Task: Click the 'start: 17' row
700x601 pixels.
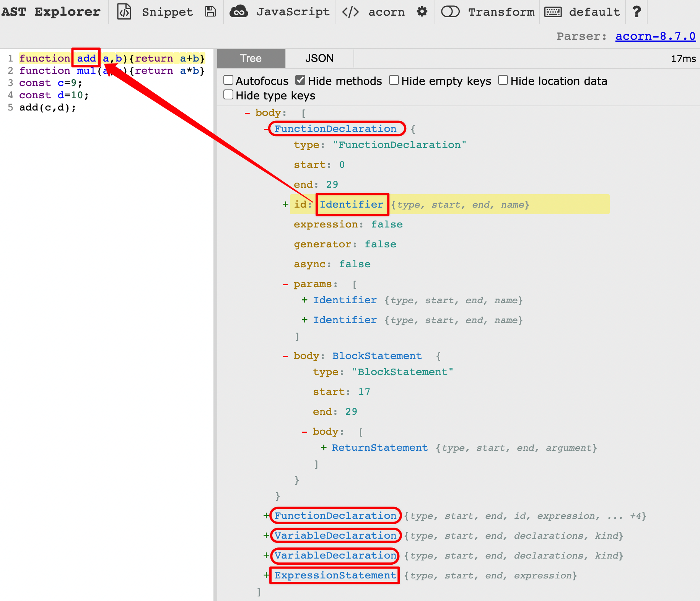Action: tap(342, 392)
